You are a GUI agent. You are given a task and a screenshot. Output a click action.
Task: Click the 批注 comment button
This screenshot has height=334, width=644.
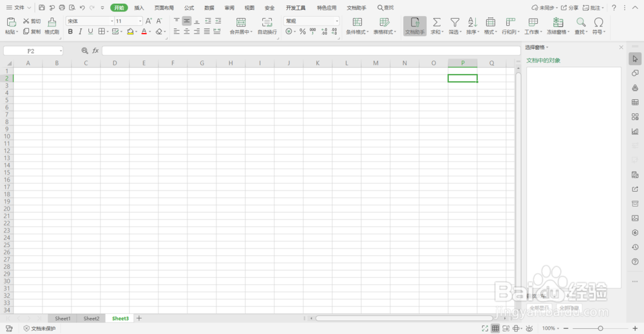pos(594,8)
